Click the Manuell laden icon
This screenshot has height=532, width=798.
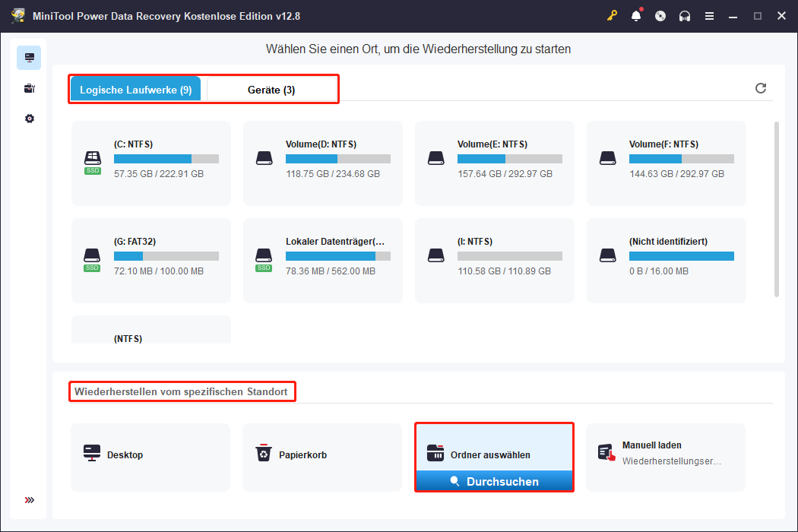(606, 452)
